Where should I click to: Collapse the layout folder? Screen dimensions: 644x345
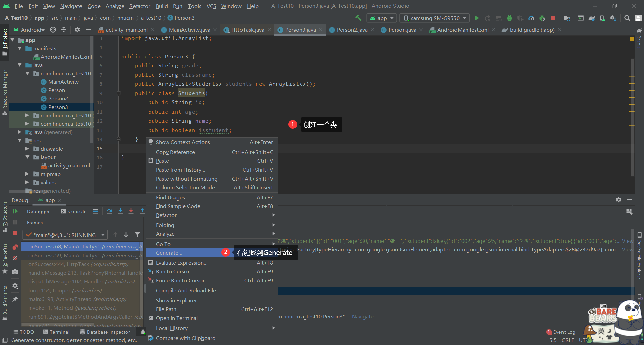tap(27, 157)
